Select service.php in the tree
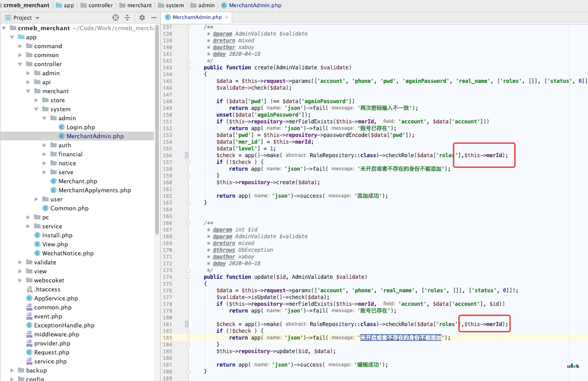The image size is (588, 381). tap(50, 361)
